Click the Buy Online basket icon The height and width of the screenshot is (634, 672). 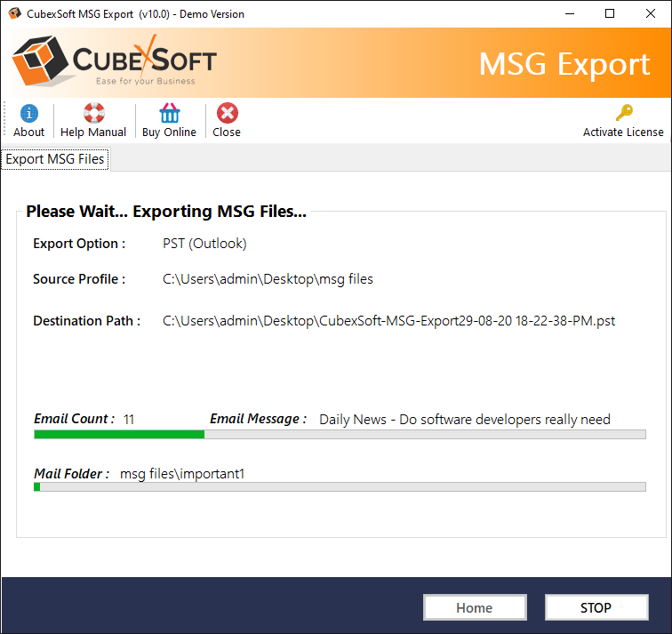pos(170,113)
